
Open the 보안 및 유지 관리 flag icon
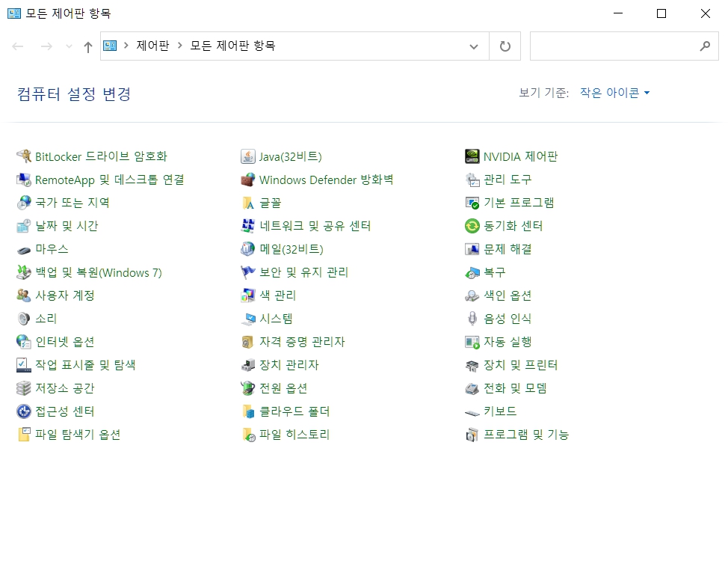click(x=248, y=272)
